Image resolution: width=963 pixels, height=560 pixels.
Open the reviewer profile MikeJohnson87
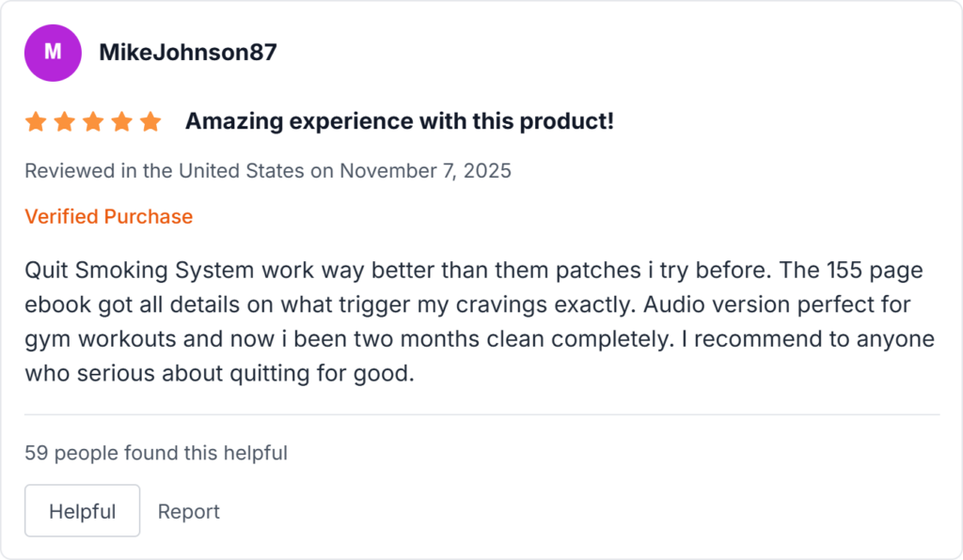point(187,53)
